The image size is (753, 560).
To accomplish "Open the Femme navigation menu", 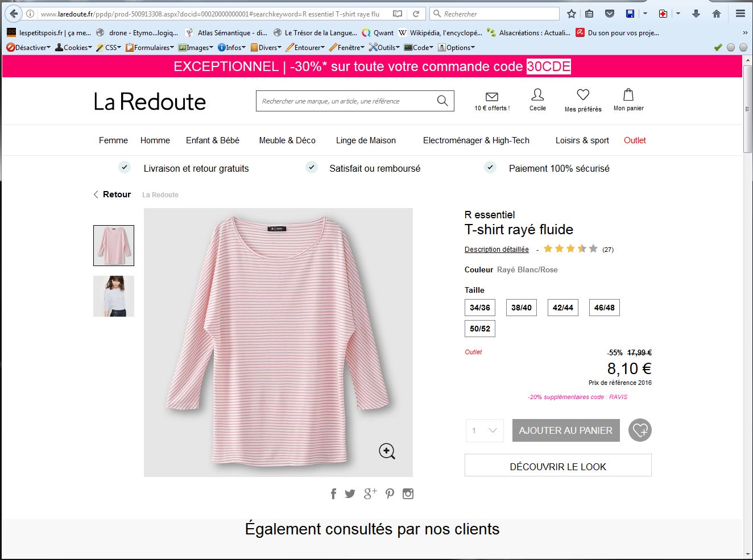I will [x=113, y=140].
